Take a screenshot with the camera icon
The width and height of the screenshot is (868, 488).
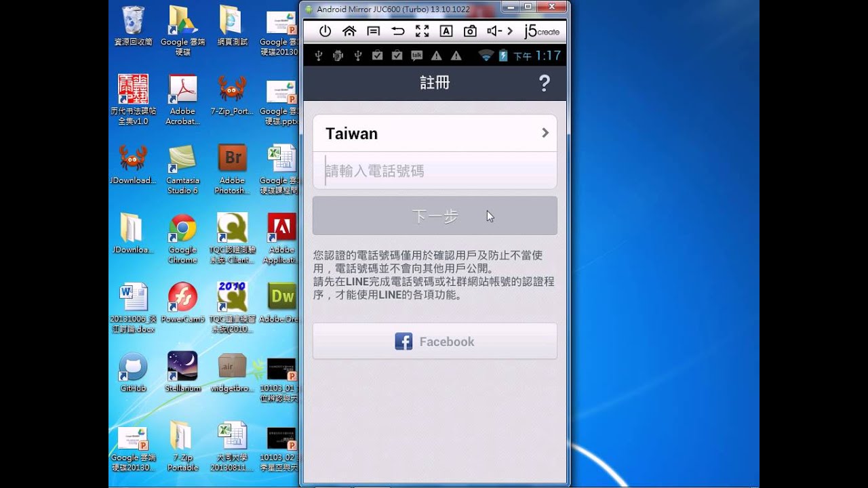click(470, 31)
